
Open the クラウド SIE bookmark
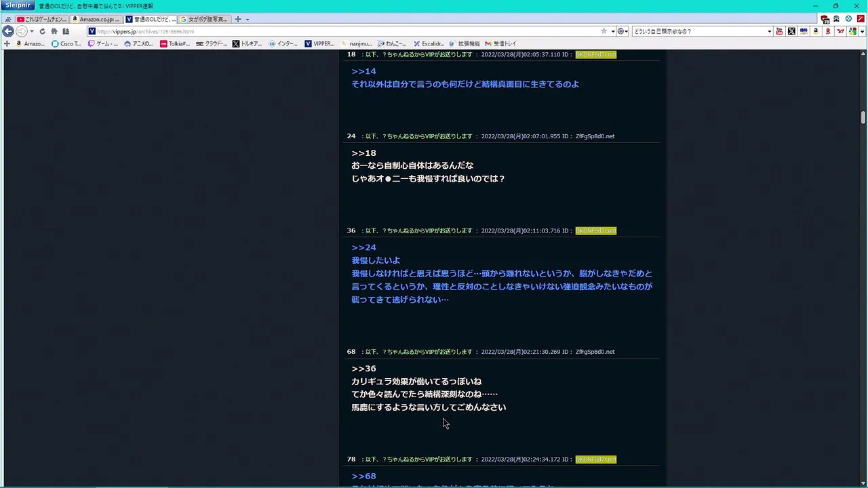coord(212,43)
